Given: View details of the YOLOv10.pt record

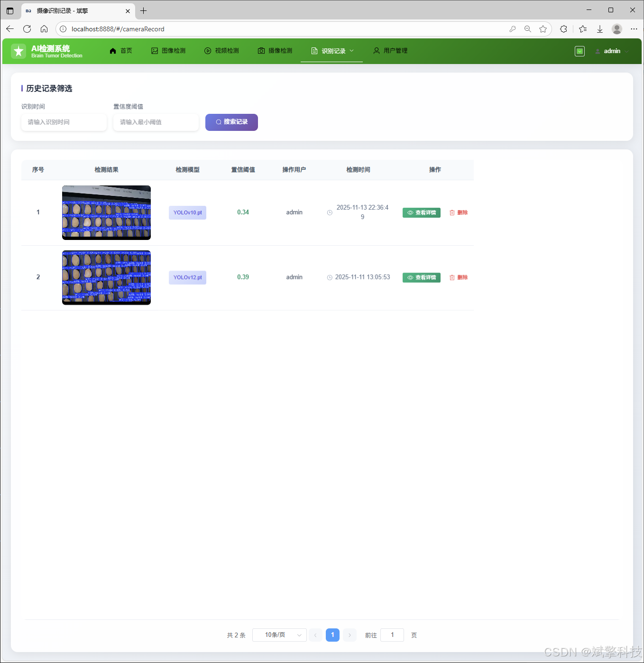Looking at the screenshot, I should point(422,212).
